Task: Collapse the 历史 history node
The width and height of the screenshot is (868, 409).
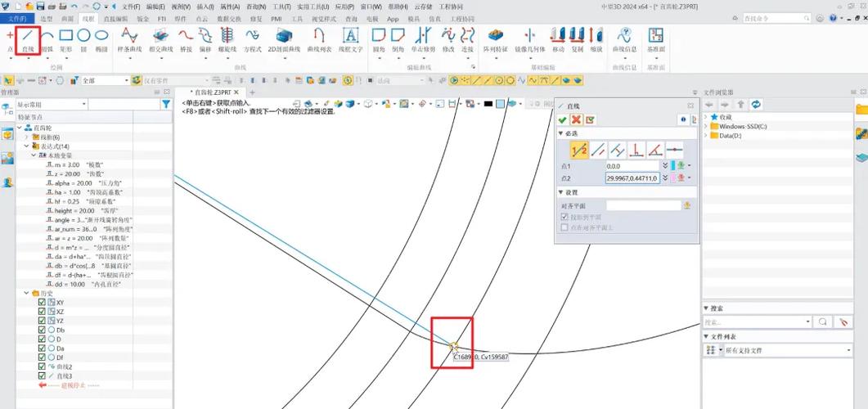Action: click(x=26, y=294)
